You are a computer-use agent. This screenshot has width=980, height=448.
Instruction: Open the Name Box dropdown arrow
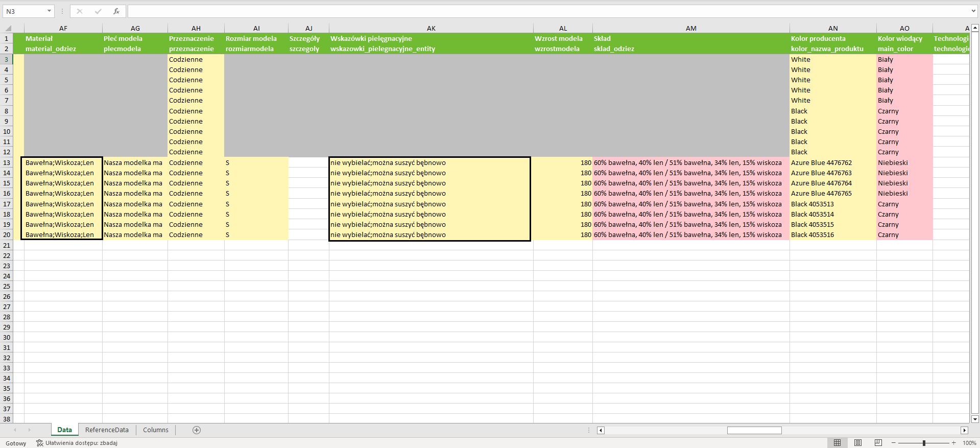coord(49,11)
